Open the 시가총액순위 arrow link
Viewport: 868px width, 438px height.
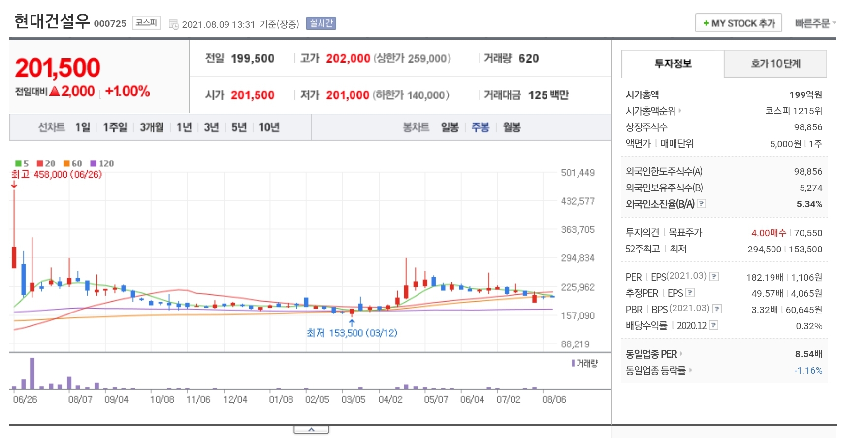pos(680,111)
